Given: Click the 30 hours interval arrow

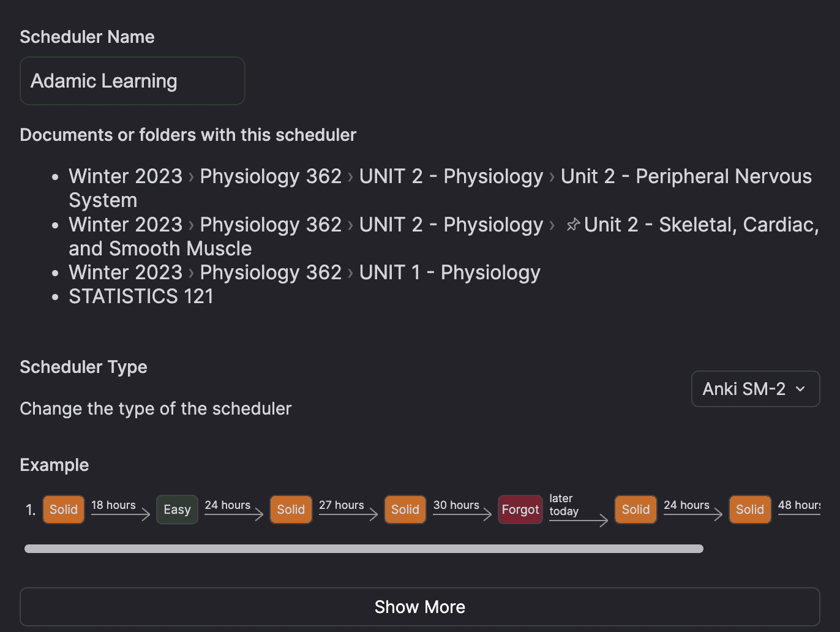Looking at the screenshot, I should tap(462, 514).
